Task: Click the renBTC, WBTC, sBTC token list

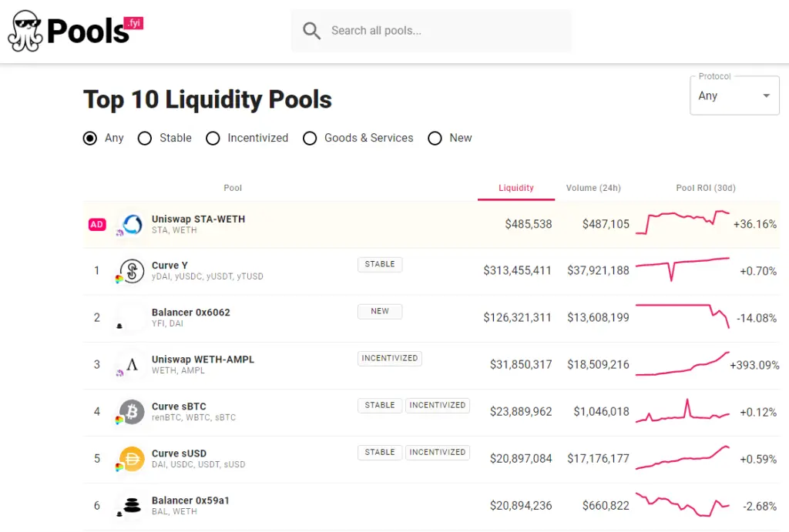Action: click(x=193, y=417)
